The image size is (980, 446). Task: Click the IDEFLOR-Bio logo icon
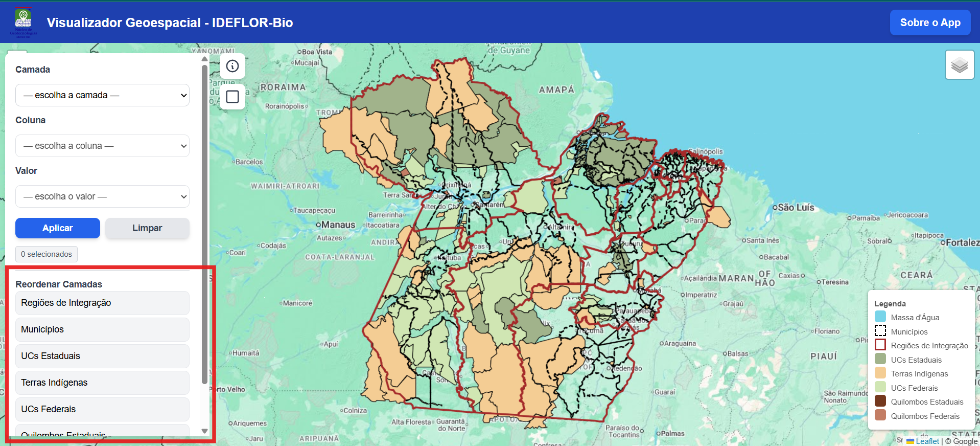[x=23, y=22]
